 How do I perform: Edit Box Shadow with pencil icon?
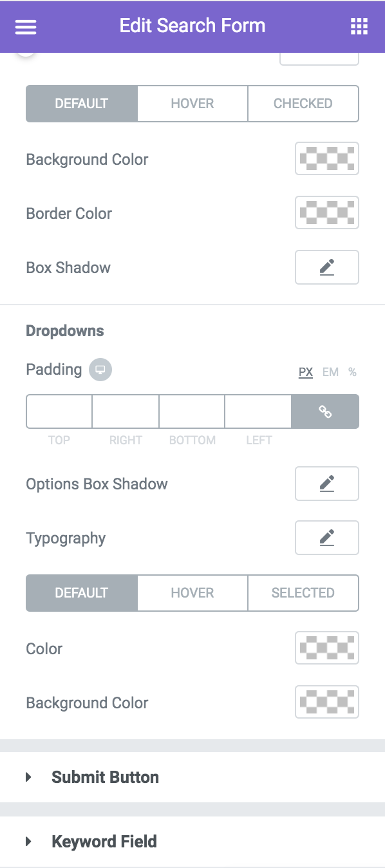pyautogui.click(x=327, y=267)
